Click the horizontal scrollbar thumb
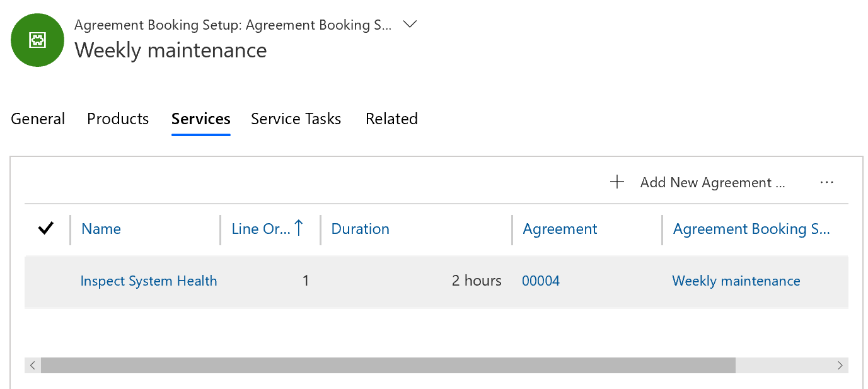 [388, 365]
